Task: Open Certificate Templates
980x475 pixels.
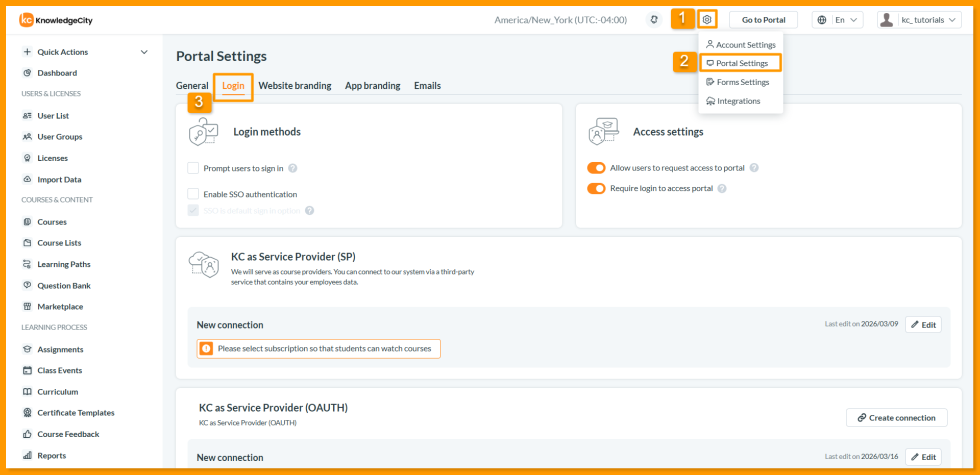Action: [x=76, y=413]
